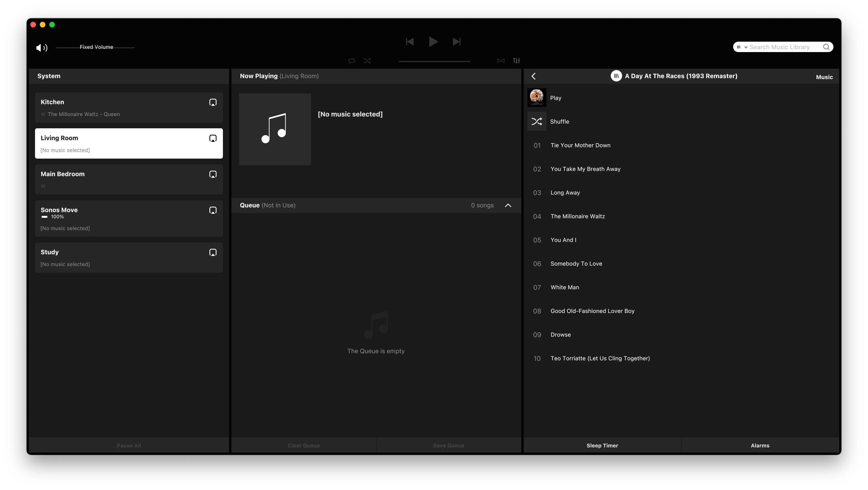The height and width of the screenshot is (490, 868).
Task: Go back using the album header chevron
Action: tap(533, 76)
